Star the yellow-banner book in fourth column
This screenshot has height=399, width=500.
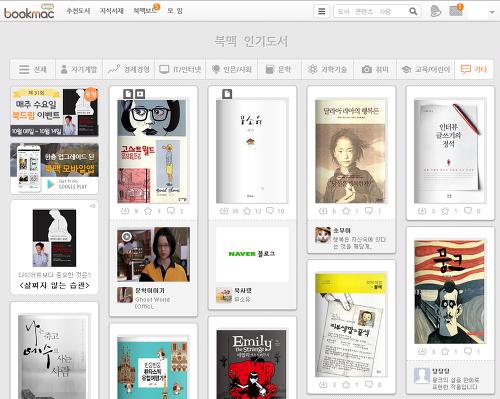coord(346,385)
